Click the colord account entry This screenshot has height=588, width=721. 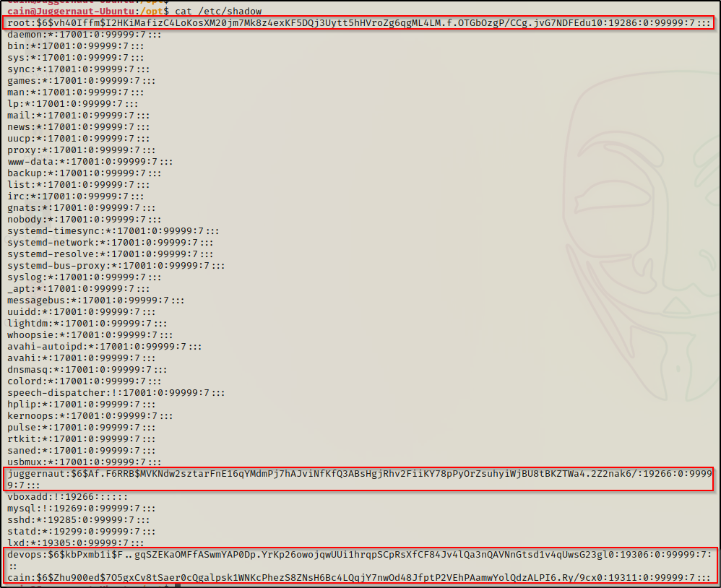[84, 381]
